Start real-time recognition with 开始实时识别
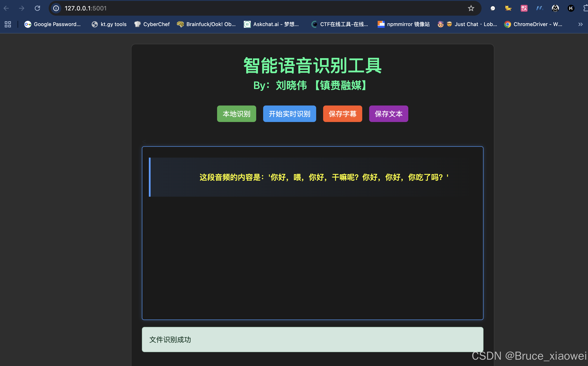The width and height of the screenshot is (588, 366). coord(289,114)
